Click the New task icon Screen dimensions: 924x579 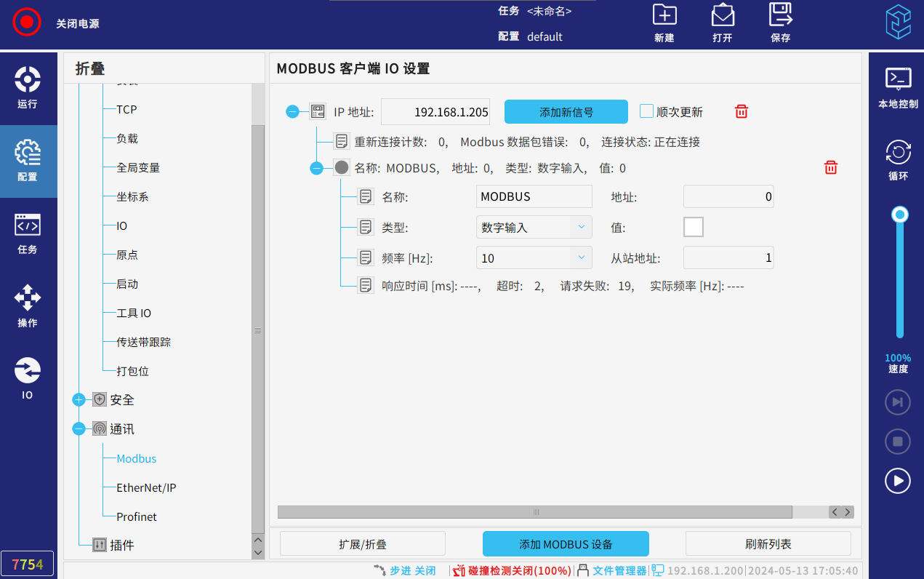click(664, 15)
